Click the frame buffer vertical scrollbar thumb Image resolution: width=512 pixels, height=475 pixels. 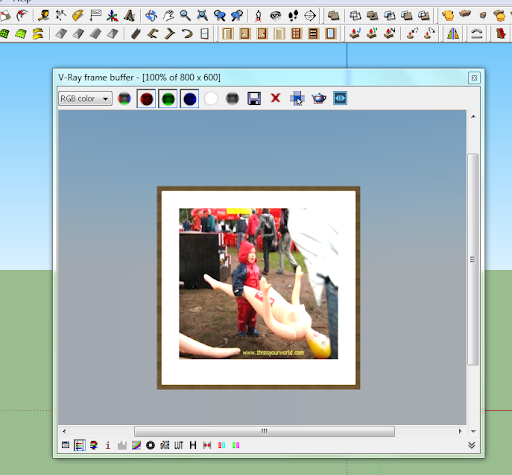click(473, 259)
